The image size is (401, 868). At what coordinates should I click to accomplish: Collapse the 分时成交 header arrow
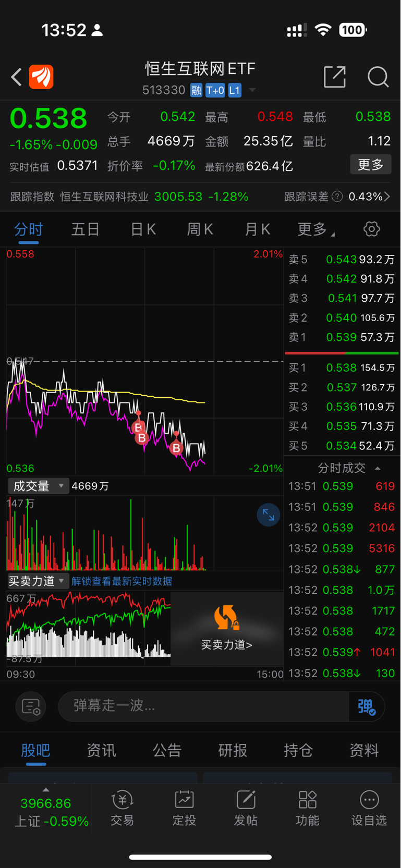pyautogui.click(x=378, y=468)
